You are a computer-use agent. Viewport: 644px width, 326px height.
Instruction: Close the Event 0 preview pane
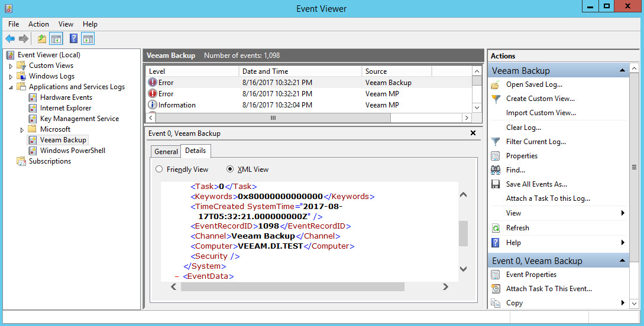click(x=473, y=133)
